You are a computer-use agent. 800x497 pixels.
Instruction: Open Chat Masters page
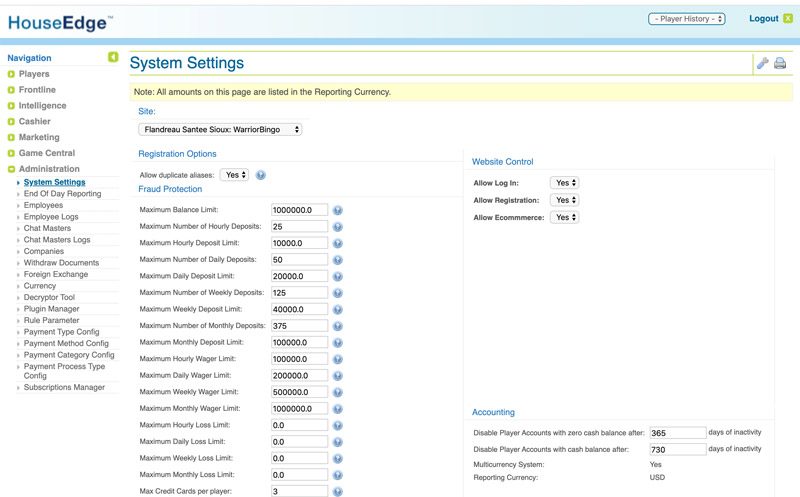point(47,228)
